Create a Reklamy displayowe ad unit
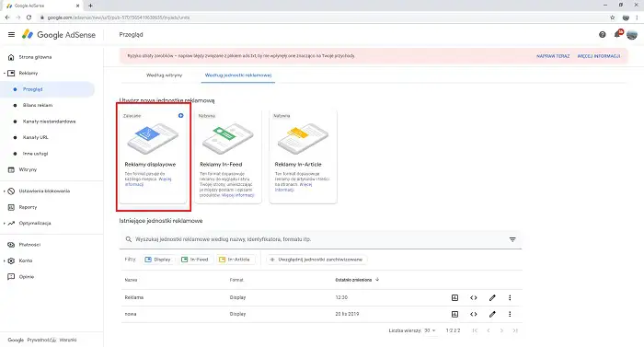The image size is (644, 347). (x=153, y=156)
